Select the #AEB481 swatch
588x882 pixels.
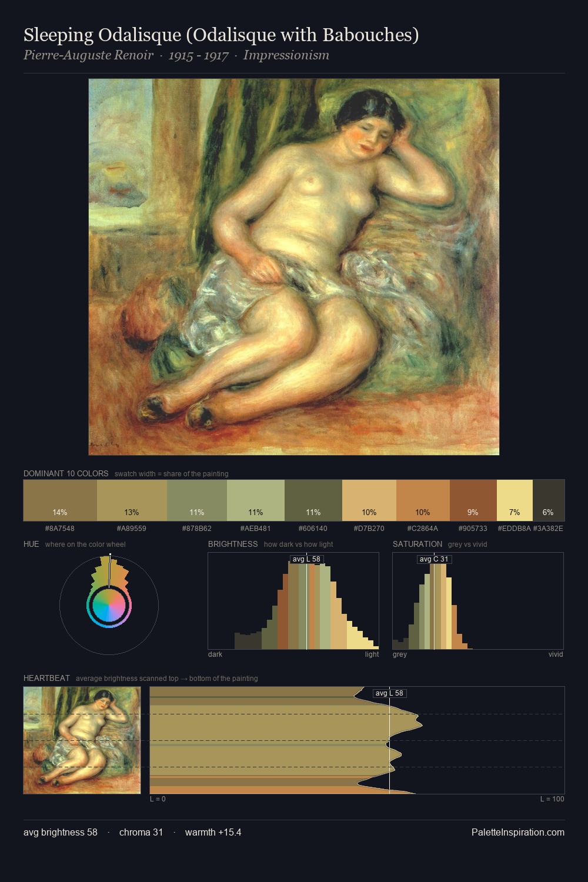click(256, 500)
